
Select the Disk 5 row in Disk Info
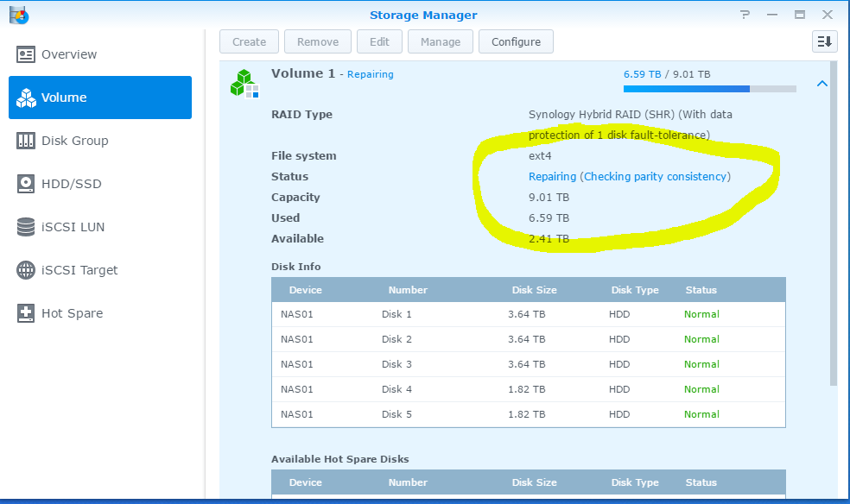[x=528, y=414]
